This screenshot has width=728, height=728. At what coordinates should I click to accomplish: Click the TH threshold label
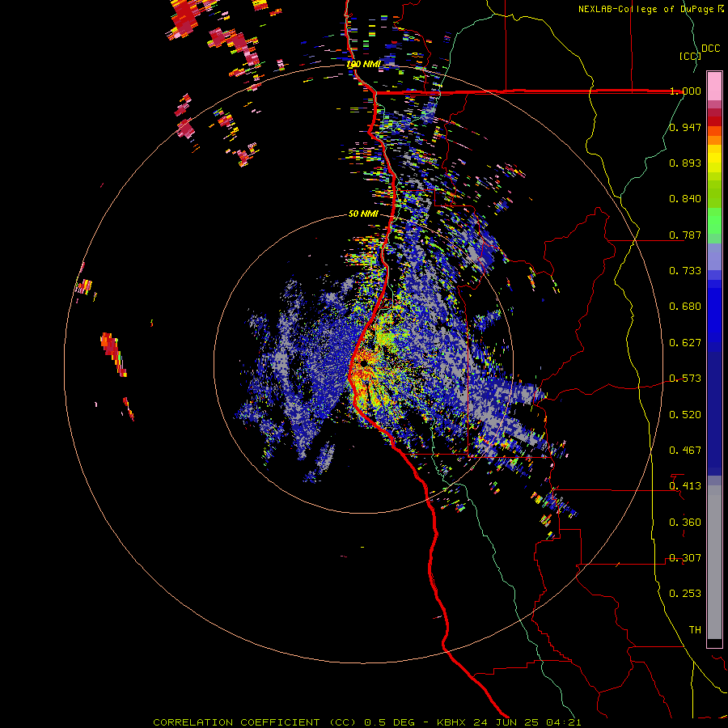click(695, 630)
